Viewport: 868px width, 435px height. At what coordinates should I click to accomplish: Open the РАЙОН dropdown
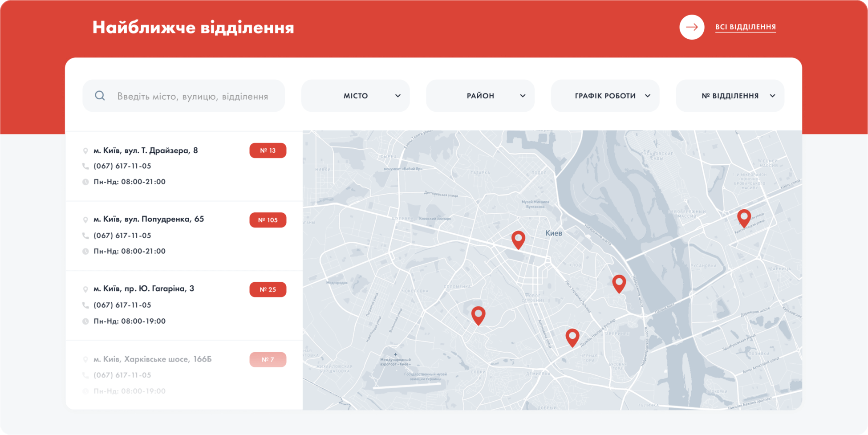tap(480, 96)
